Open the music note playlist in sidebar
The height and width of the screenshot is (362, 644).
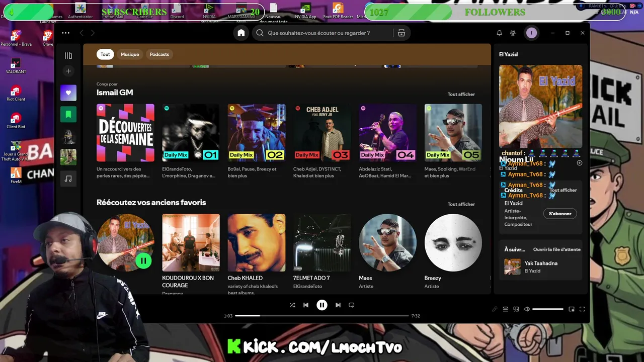coord(68,178)
